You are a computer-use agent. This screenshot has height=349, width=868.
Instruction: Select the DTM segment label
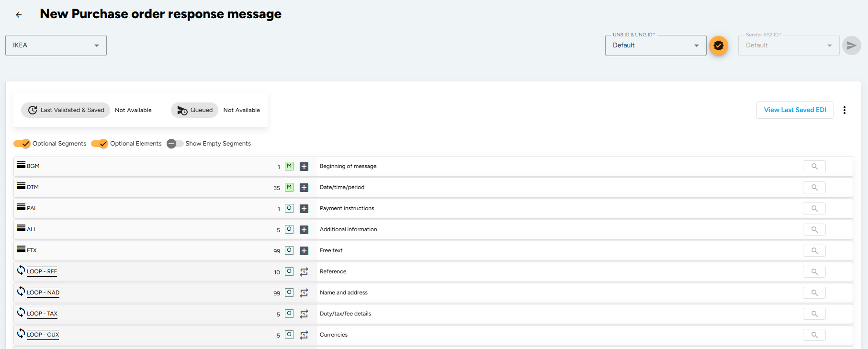pos(33,187)
